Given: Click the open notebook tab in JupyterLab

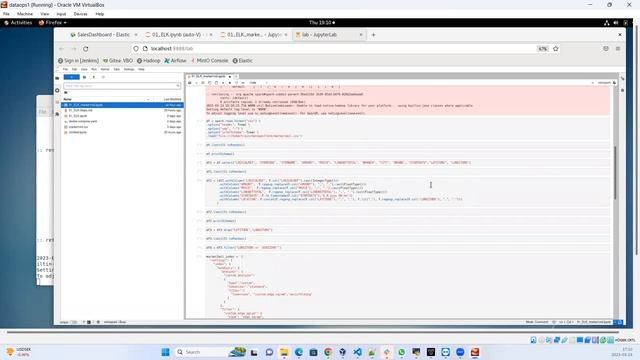Looking at the screenshot, I should [209, 76].
